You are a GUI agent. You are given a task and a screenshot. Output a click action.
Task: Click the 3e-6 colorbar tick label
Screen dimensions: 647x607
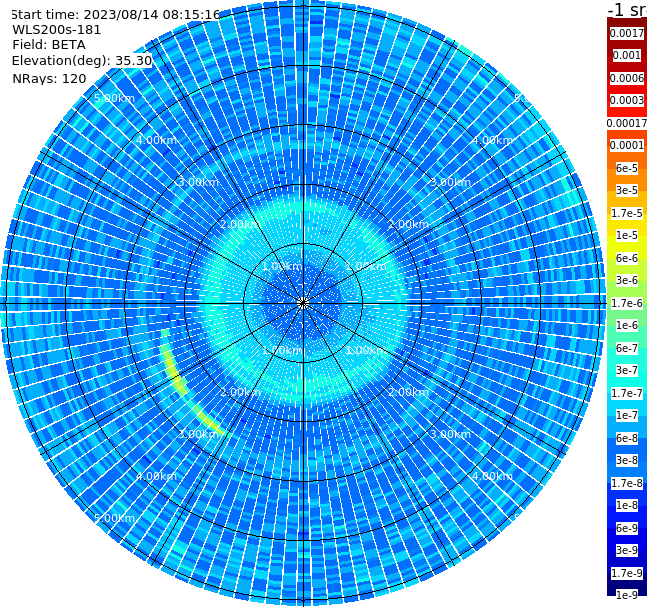pos(627,280)
